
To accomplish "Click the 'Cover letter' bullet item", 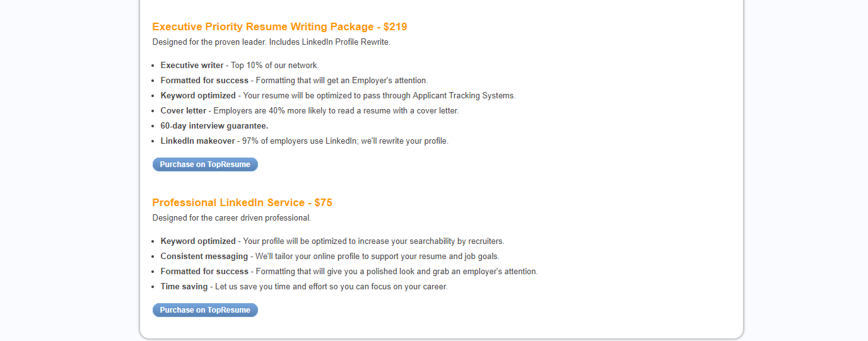I will coord(310,111).
